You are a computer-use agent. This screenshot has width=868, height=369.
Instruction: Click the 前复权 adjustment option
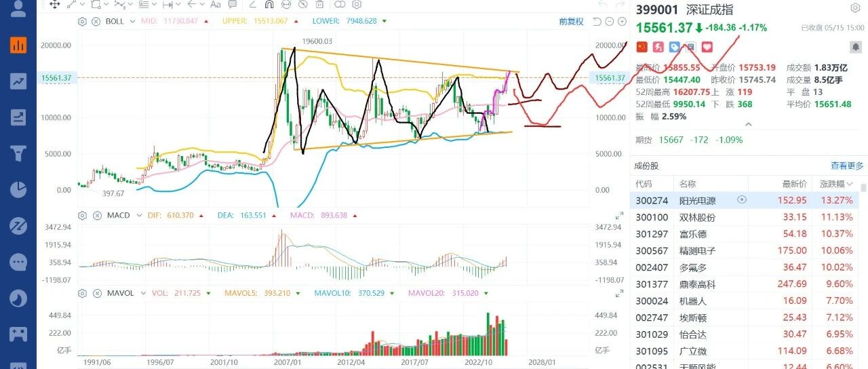[571, 21]
